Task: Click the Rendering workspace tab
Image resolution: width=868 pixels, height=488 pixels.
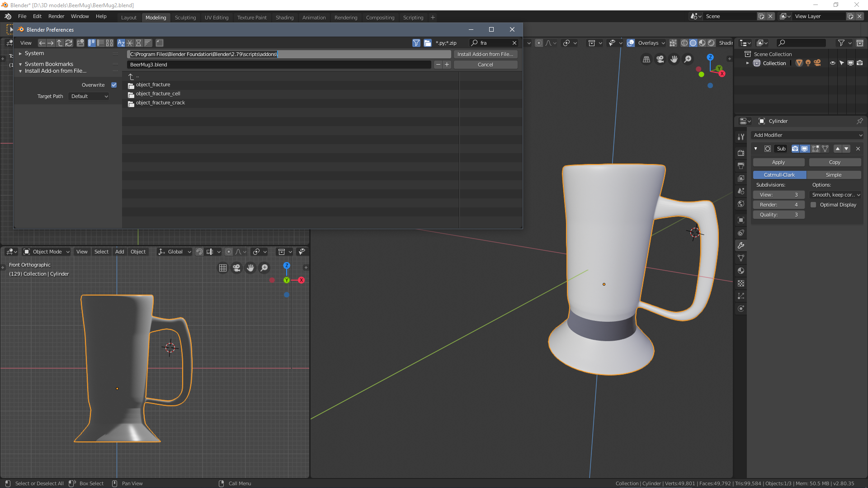Action: coord(345,17)
